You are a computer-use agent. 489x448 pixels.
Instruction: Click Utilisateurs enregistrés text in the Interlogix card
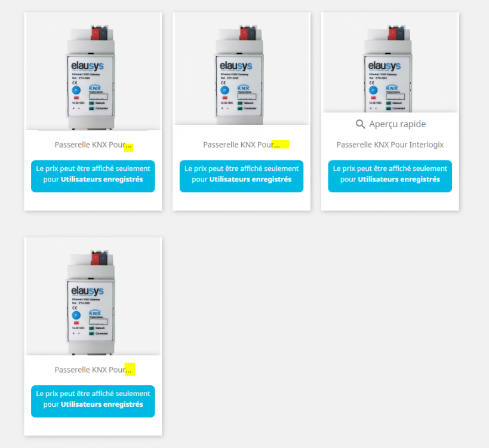click(399, 179)
